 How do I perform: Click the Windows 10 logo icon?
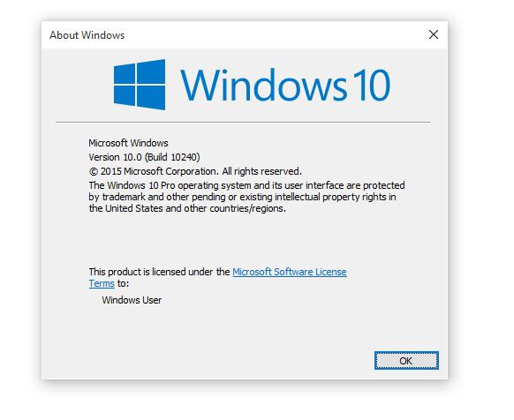[x=140, y=85]
